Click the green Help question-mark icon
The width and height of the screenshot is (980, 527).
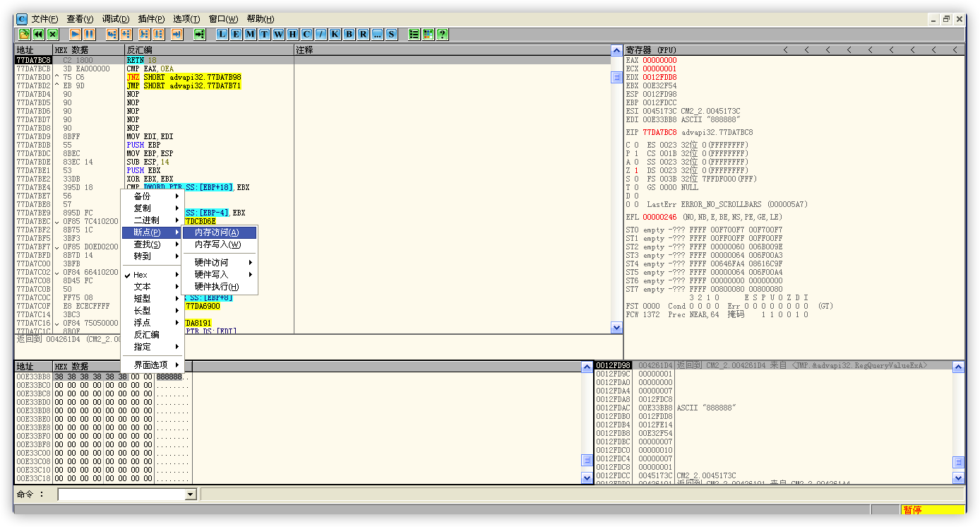pos(442,34)
